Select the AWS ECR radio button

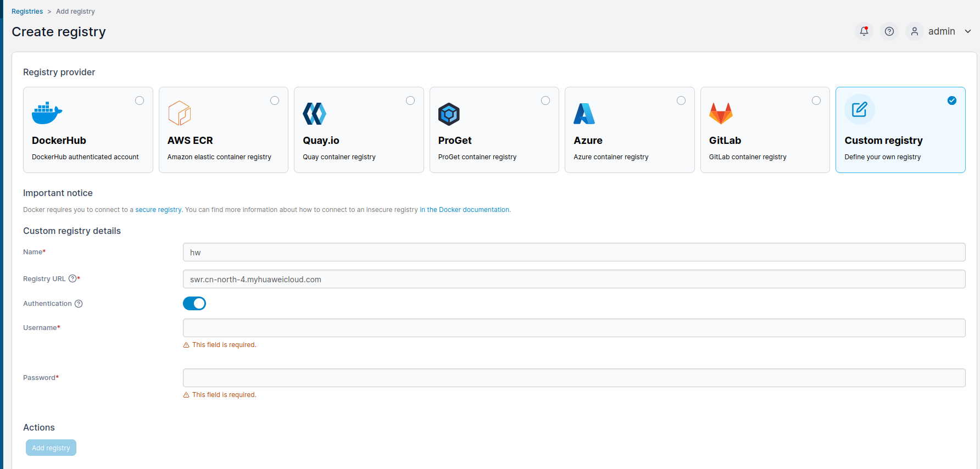(275, 101)
